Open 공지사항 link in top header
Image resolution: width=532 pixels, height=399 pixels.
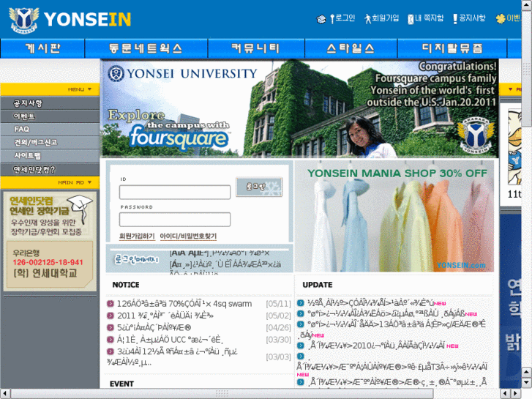(x=472, y=18)
